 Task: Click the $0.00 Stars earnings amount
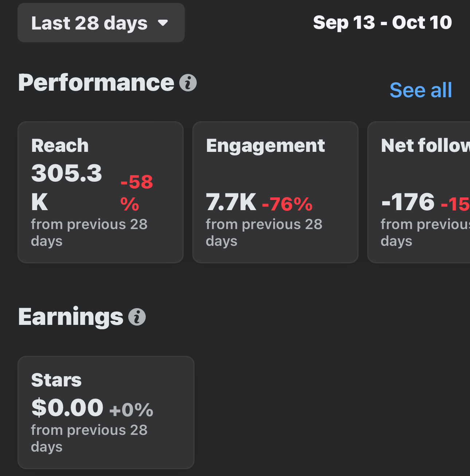pyautogui.click(x=67, y=407)
